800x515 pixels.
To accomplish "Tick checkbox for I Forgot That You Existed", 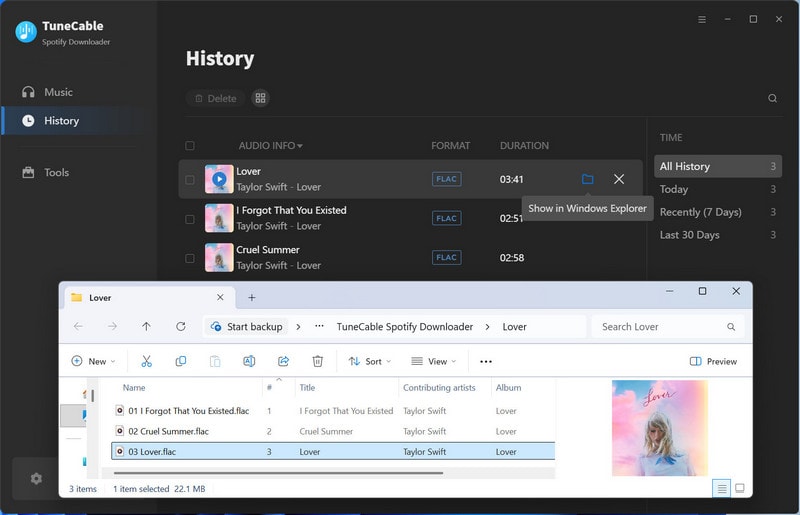I will [190, 219].
